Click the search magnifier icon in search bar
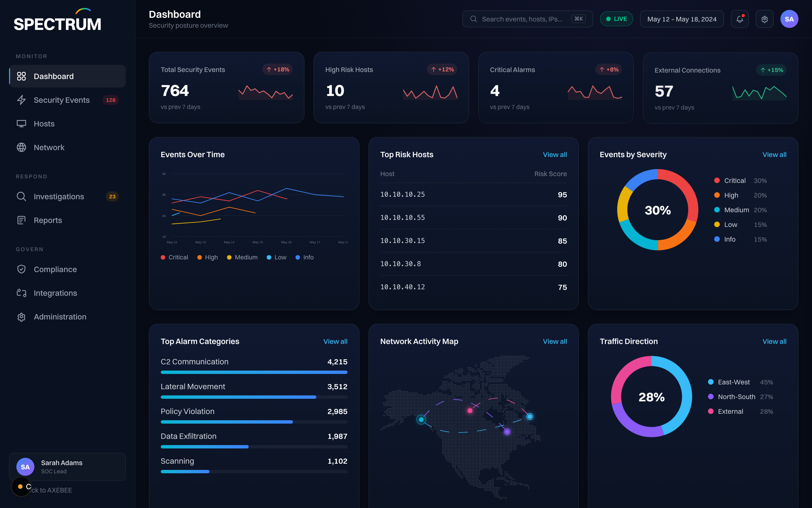The width and height of the screenshot is (812, 508). point(473,19)
